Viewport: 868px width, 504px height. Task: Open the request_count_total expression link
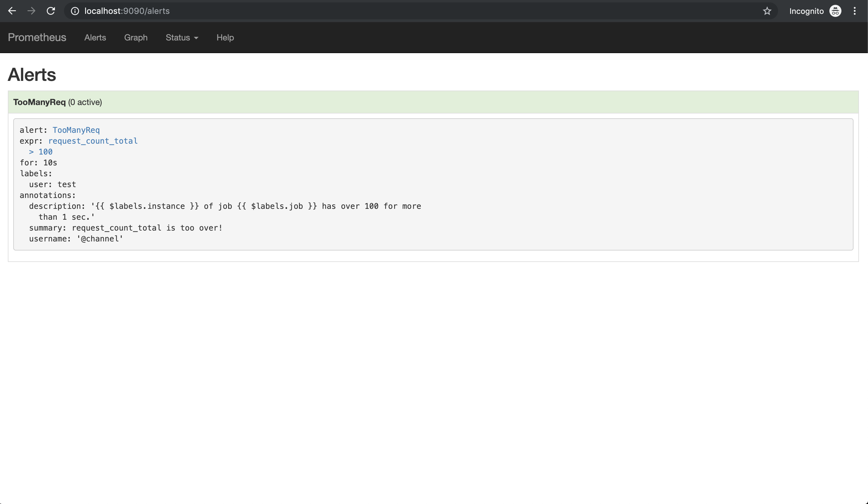(93, 141)
